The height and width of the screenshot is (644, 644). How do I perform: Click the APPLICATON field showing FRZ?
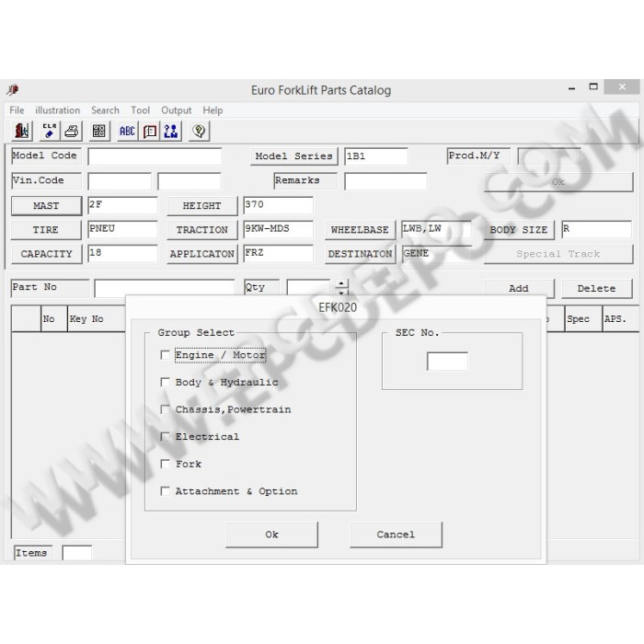point(278,254)
